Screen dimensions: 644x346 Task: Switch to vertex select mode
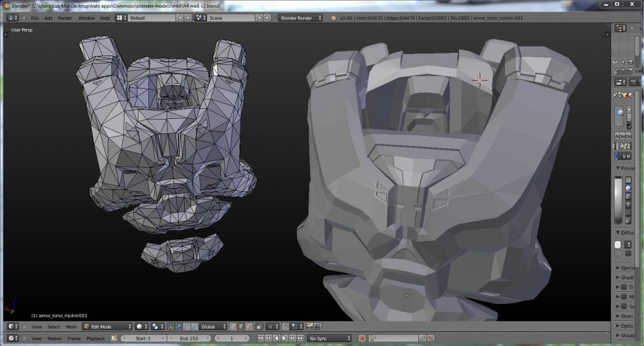click(x=233, y=326)
